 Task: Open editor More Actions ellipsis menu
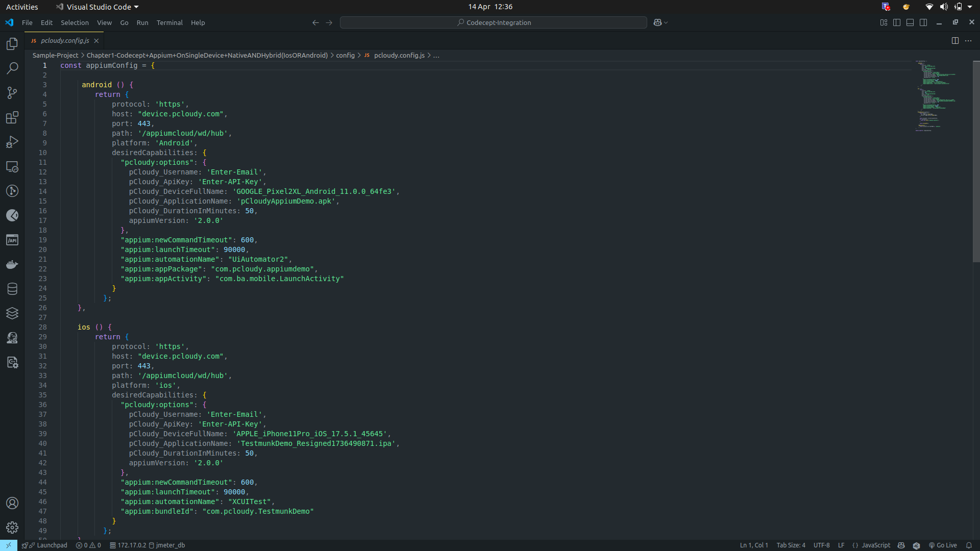(x=968, y=41)
